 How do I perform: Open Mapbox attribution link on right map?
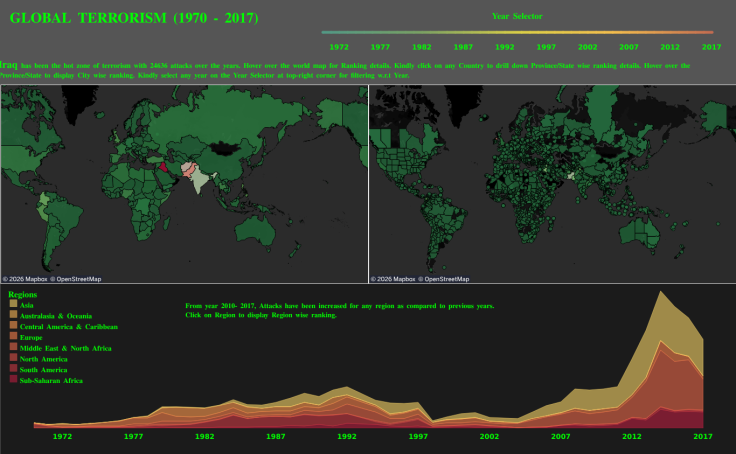pyautogui.click(x=392, y=279)
